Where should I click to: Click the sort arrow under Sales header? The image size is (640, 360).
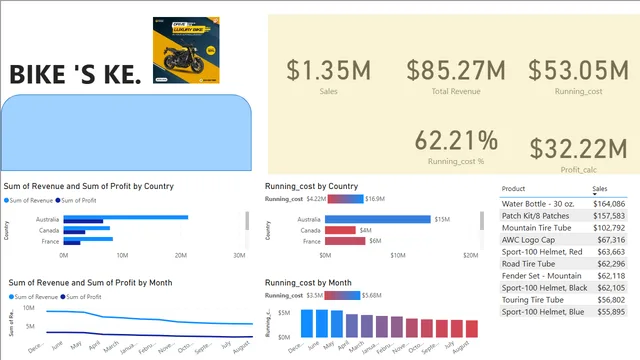[595, 194]
